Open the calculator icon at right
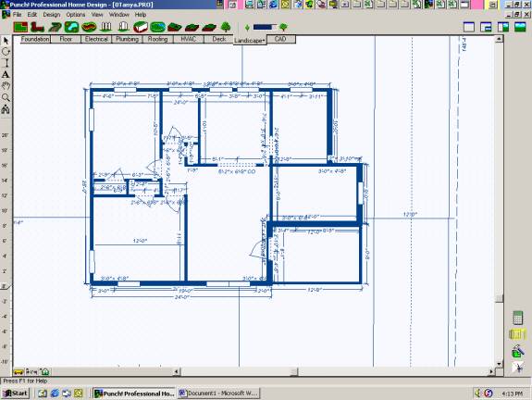Screen dimensions: 532x400 coord(517,319)
